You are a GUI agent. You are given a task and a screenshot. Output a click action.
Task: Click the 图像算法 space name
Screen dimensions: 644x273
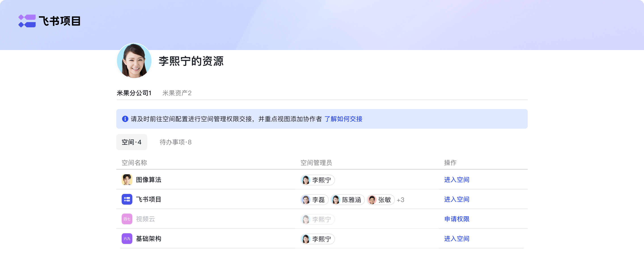coord(149,180)
